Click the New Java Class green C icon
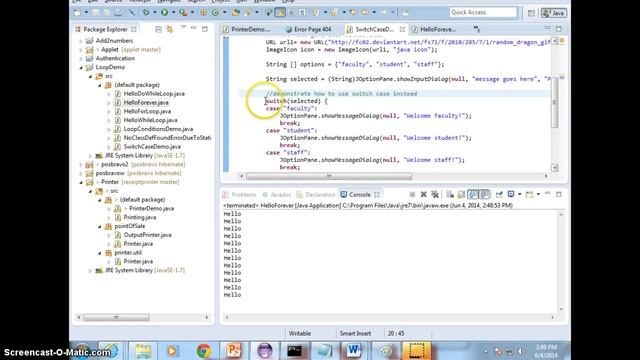 215,13
